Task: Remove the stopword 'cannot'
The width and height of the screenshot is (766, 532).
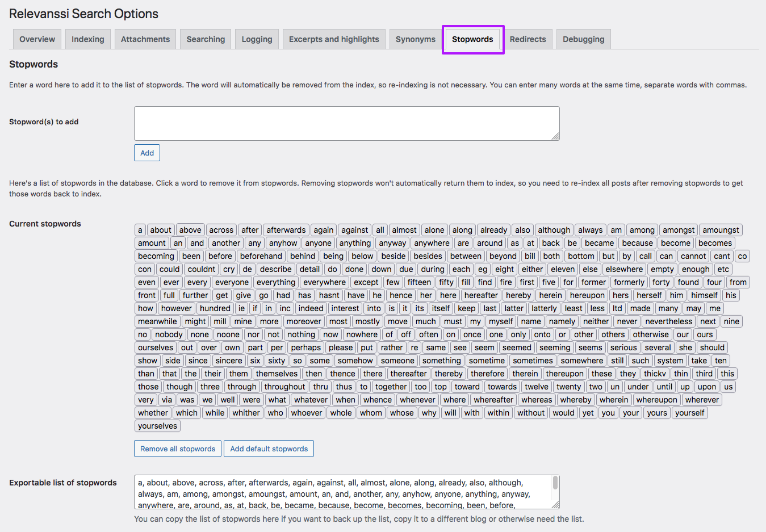Action: tap(694, 256)
